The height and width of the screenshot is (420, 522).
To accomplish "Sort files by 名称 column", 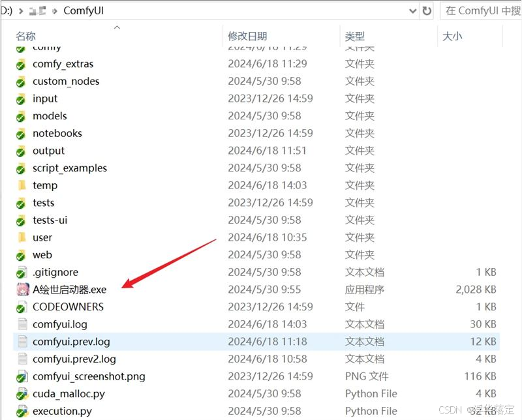I will click(25, 37).
